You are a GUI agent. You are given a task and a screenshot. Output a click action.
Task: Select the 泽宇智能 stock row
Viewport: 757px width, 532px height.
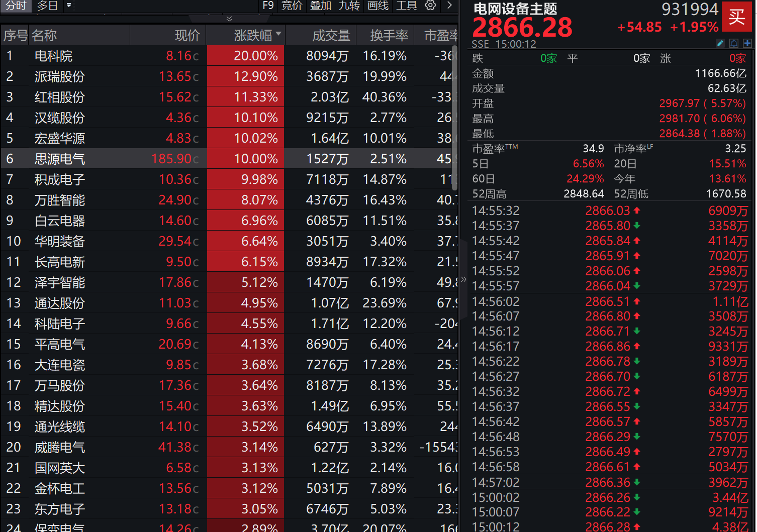[229, 282]
